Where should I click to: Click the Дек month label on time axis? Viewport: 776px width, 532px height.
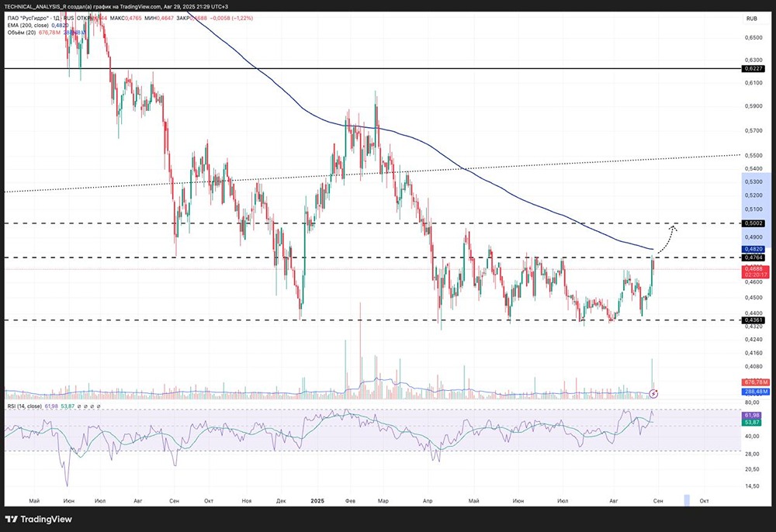click(281, 501)
